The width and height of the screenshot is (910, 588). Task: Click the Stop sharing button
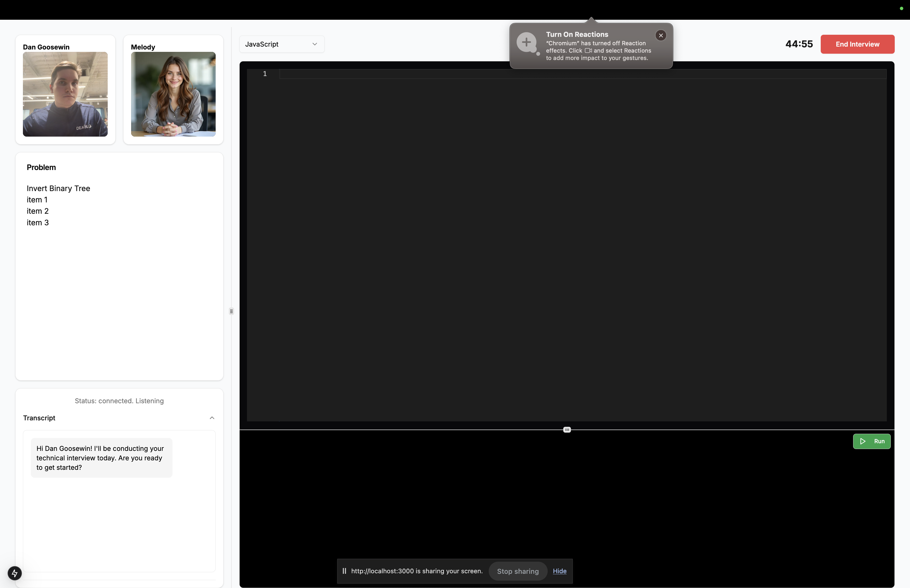(517, 571)
